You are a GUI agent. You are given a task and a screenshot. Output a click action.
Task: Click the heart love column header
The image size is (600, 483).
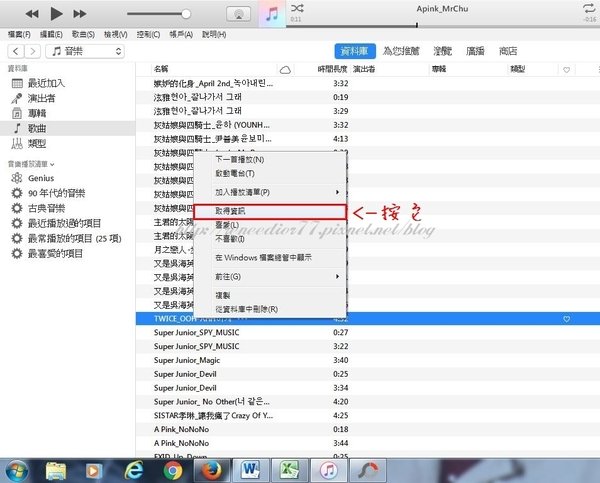point(566,70)
